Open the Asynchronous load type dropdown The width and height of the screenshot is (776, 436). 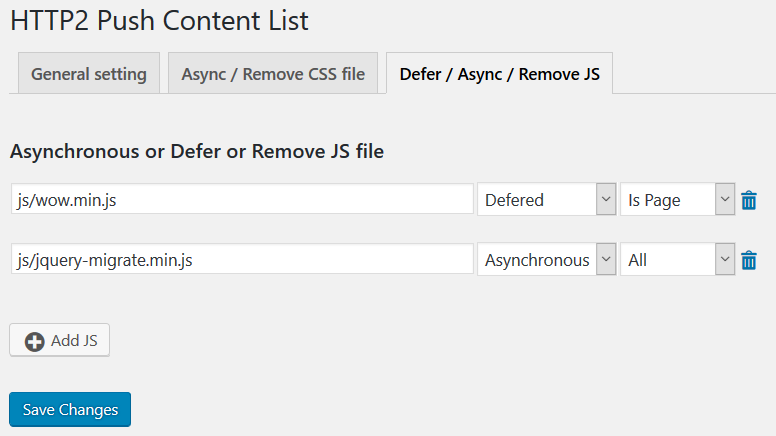536,260
